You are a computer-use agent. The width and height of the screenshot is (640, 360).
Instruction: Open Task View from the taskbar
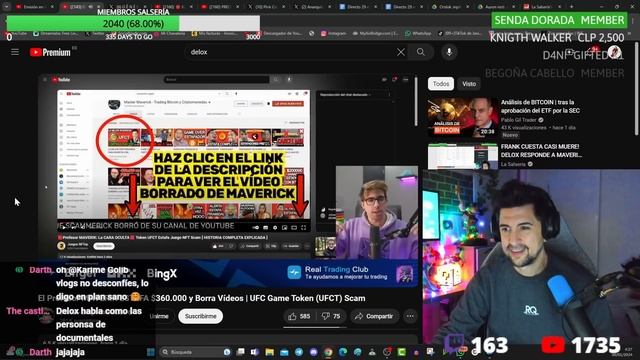(x=241, y=352)
